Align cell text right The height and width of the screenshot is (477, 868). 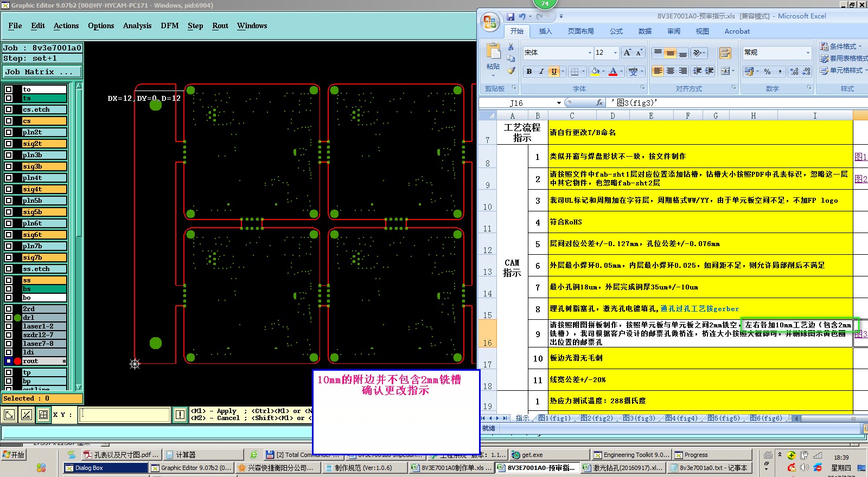coord(683,71)
